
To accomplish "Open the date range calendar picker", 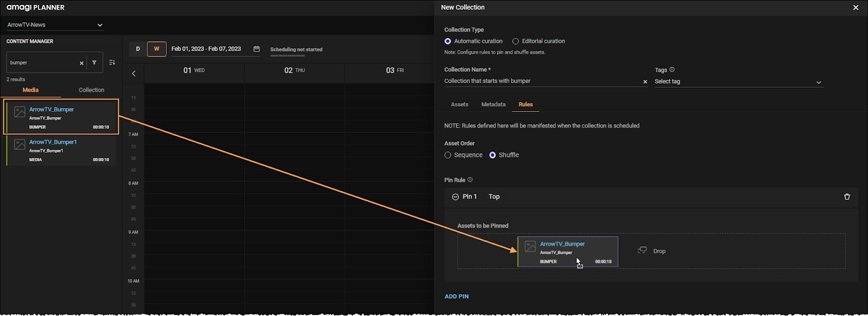I will 257,49.
